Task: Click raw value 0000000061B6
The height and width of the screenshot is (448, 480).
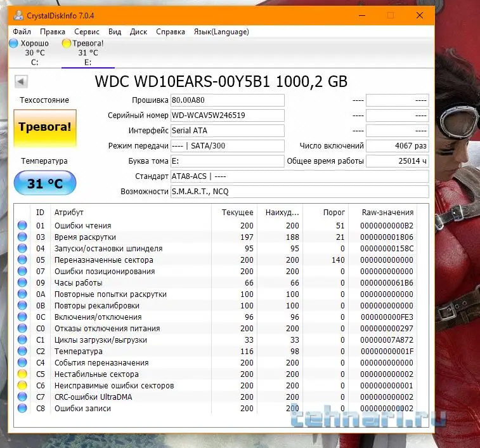Action: 387,283
